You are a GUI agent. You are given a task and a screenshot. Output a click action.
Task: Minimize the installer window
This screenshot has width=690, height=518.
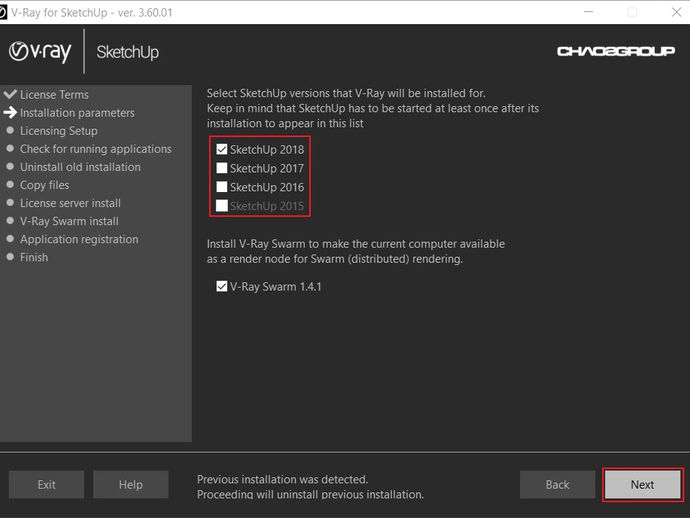click(588, 12)
